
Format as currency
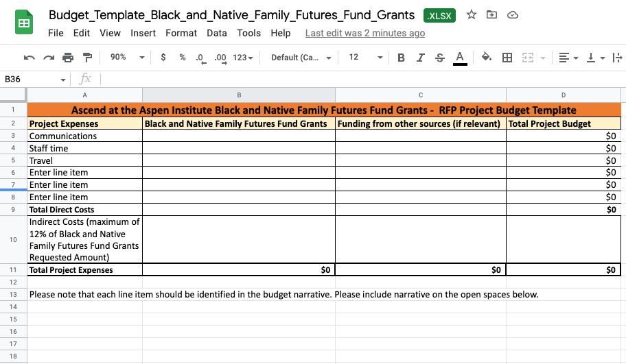tap(163, 58)
